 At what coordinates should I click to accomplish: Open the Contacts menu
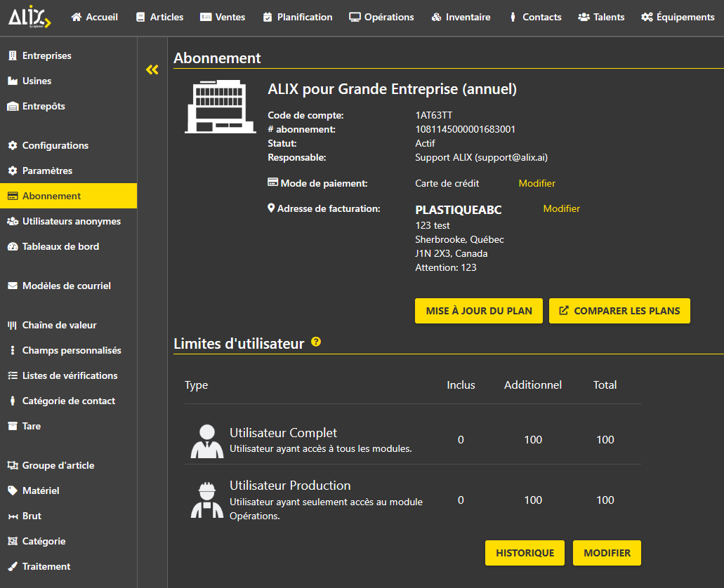pyautogui.click(x=535, y=17)
